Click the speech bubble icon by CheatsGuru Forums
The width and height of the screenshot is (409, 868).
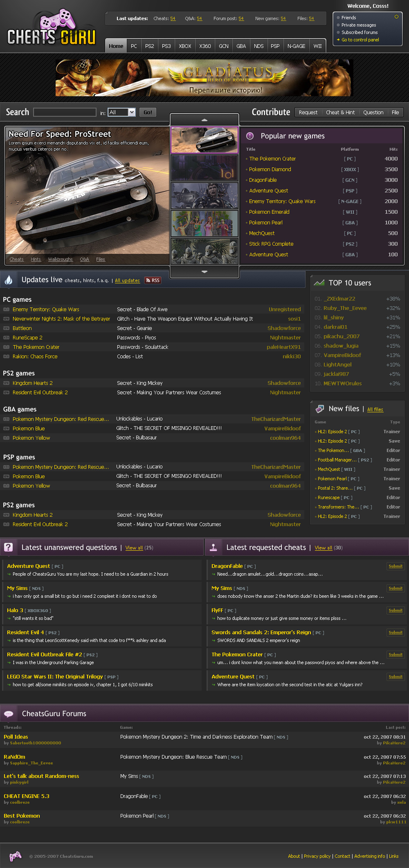(x=9, y=714)
